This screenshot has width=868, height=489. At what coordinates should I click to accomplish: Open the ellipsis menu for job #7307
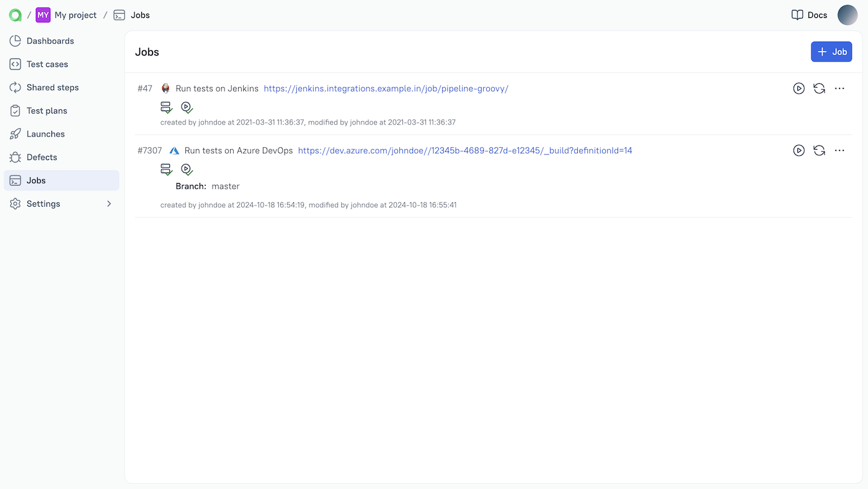pos(839,150)
